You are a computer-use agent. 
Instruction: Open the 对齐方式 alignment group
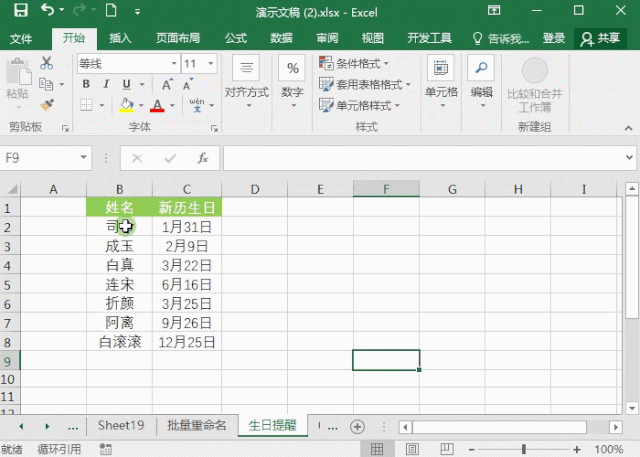click(246, 82)
